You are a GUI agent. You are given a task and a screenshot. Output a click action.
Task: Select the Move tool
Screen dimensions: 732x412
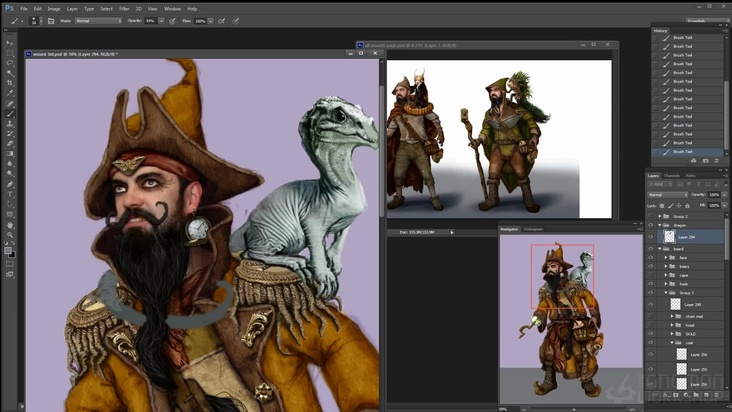10,42
